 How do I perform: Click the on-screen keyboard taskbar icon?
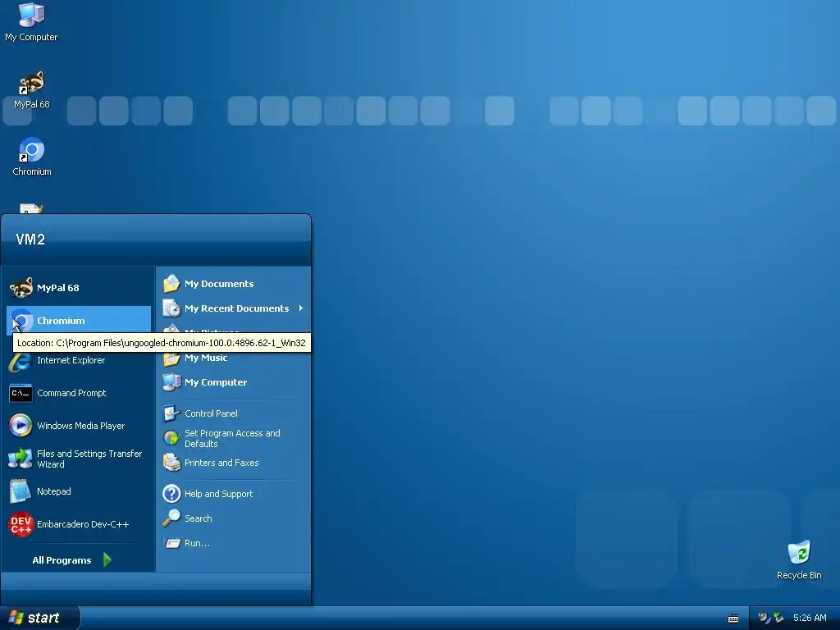pos(733,619)
